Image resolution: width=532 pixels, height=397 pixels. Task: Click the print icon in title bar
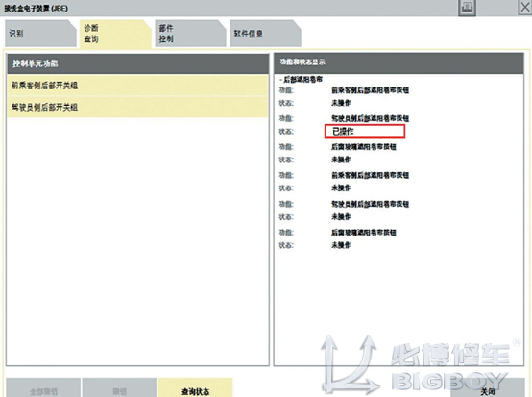pyautogui.click(x=467, y=7)
